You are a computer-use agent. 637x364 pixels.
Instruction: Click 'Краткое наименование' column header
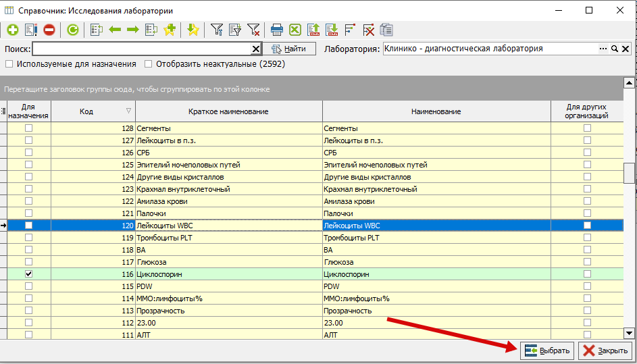click(229, 111)
